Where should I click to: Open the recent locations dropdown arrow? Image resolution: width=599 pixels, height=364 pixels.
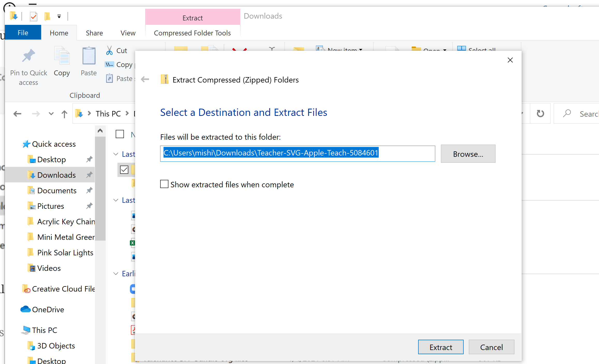coord(51,114)
